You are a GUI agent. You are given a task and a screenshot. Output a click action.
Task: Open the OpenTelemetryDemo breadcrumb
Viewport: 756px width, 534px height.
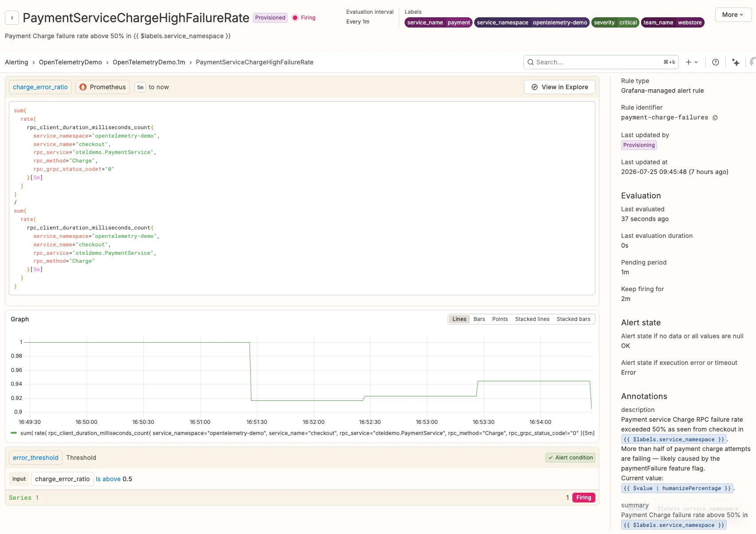pos(71,62)
